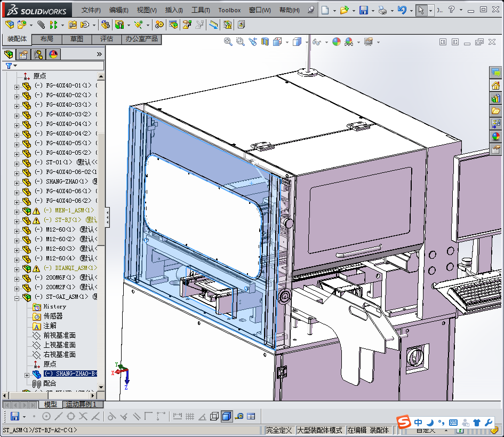This screenshot has width=504, height=437.
Task: Open the ConfigurationManager tab
Action: [x=38, y=54]
